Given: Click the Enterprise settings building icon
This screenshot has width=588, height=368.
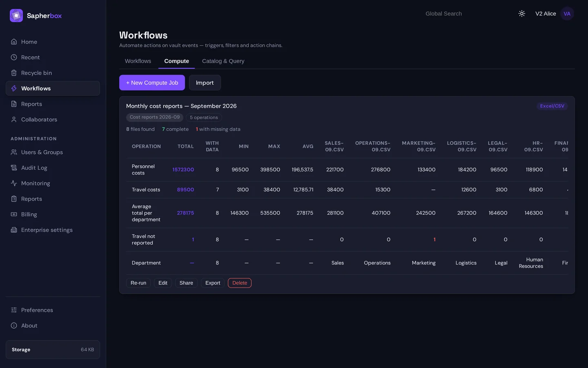Looking at the screenshot, I should (x=14, y=230).
